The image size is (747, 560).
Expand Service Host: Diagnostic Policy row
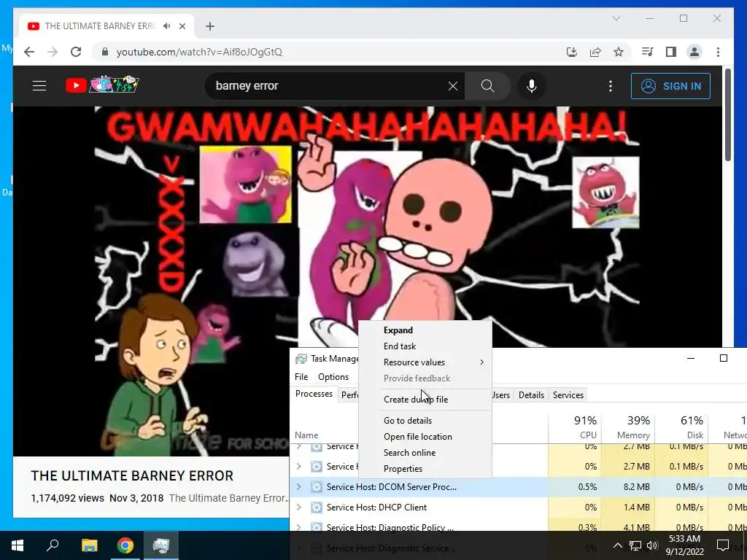pos(298,527)
